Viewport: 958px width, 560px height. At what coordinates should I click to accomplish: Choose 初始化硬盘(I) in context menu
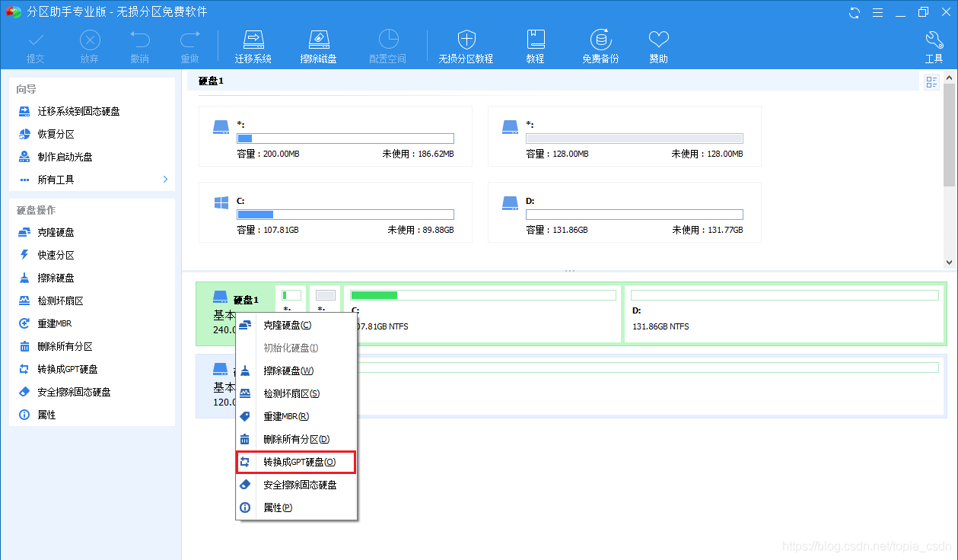tap(296, 348)
